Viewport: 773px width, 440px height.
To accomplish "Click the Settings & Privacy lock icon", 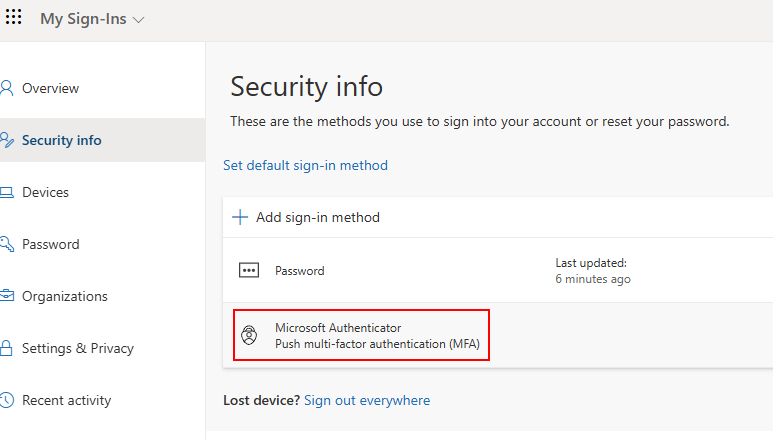I will point(6,348).
